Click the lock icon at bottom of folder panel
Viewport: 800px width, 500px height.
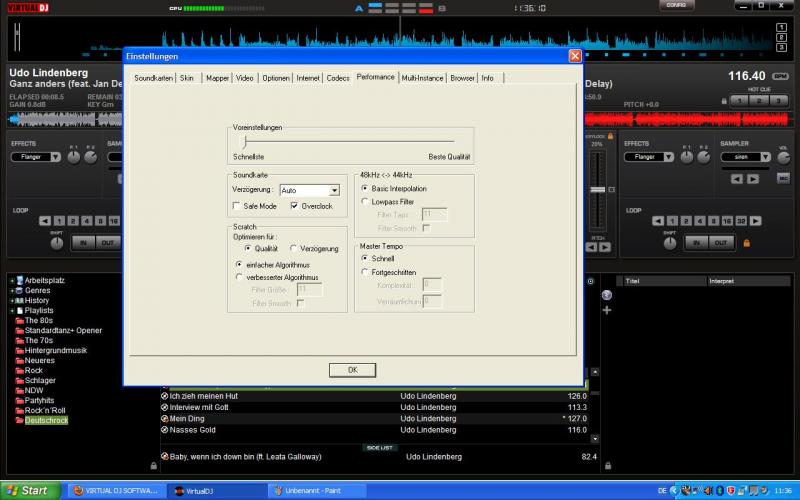[154, 465]
